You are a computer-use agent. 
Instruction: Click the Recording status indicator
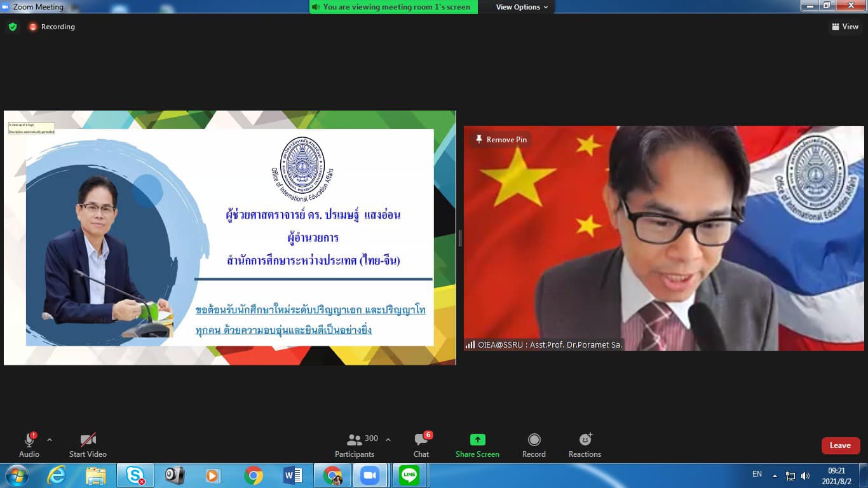pos(51,27)
